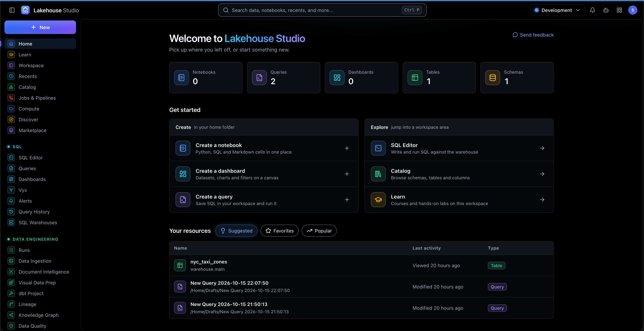Click Create a query row
Image resolution: width=644 pixels, height=331 pixels.
264,200
